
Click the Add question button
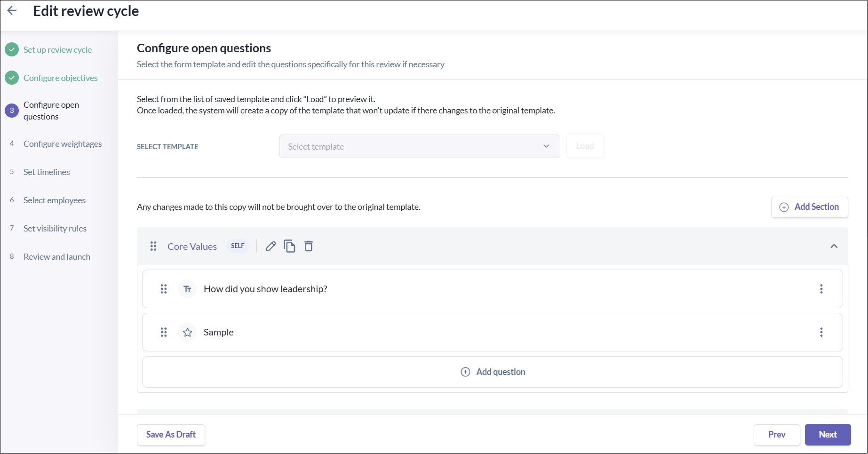(493, 372)
